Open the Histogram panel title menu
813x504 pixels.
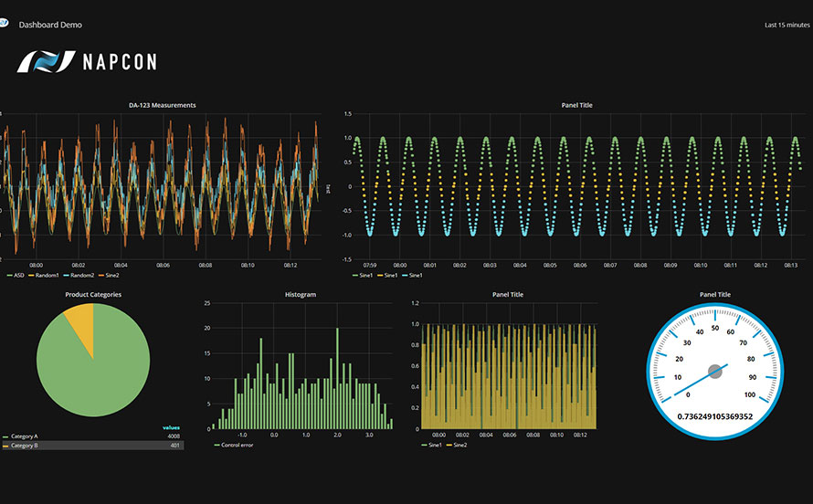pos(300,294)
